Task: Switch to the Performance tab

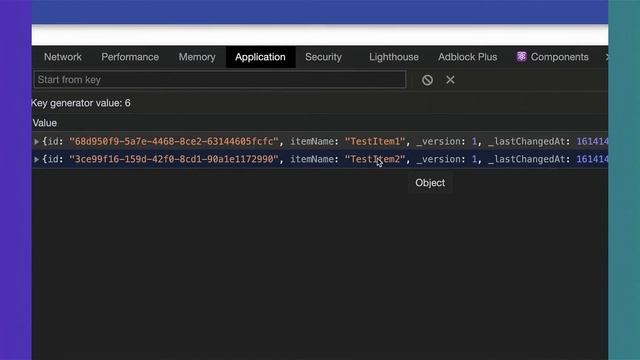Action: click(x=130, y=57)
